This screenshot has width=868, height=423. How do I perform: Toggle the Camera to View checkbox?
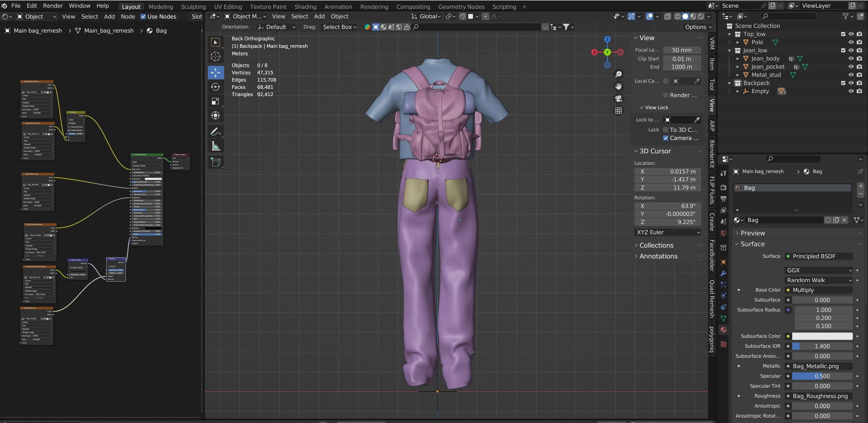point(666,138)
